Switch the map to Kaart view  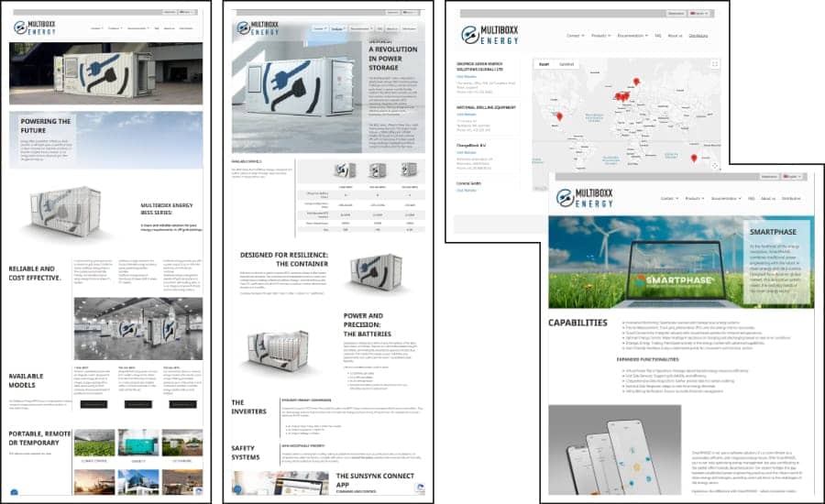coord(544,64)
